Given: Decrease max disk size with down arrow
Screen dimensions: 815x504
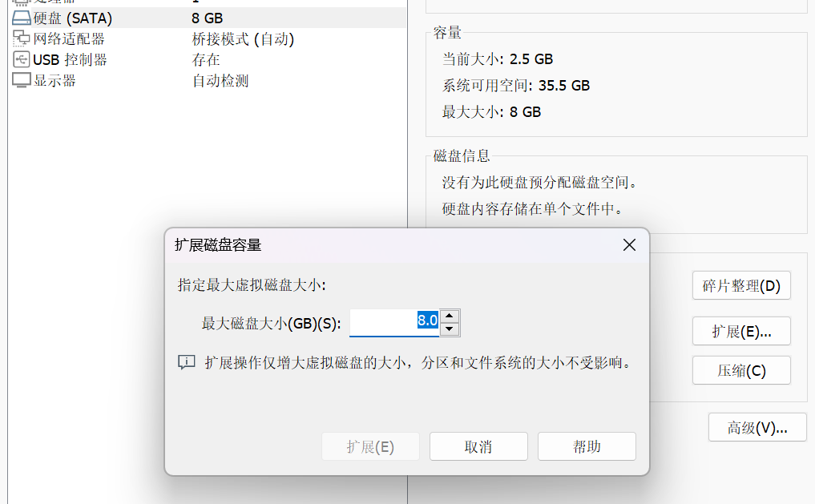Looking at the screenshot, I should coord(449,329).
